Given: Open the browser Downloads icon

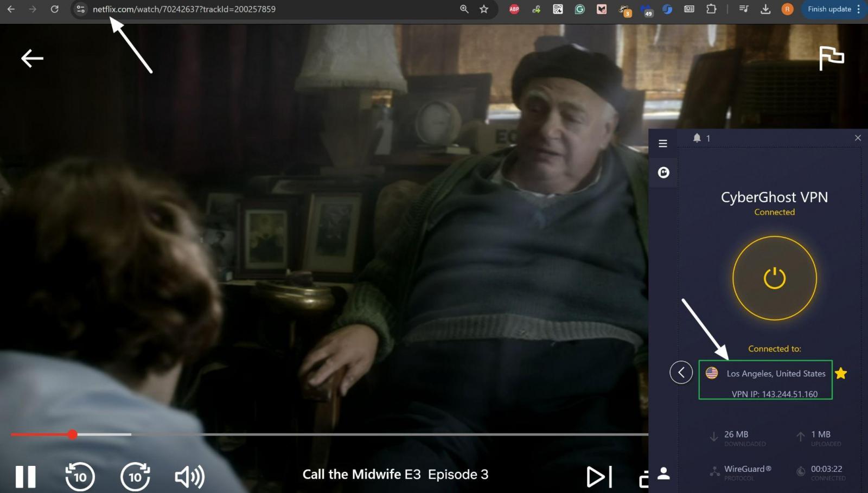Looking at the screenshot, I should coord(765,9).
